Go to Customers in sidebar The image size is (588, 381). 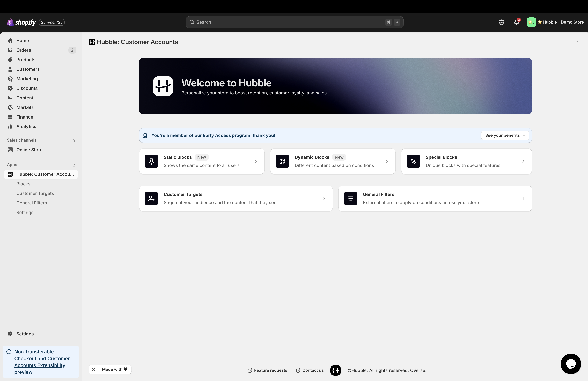(x=41, y=69)
